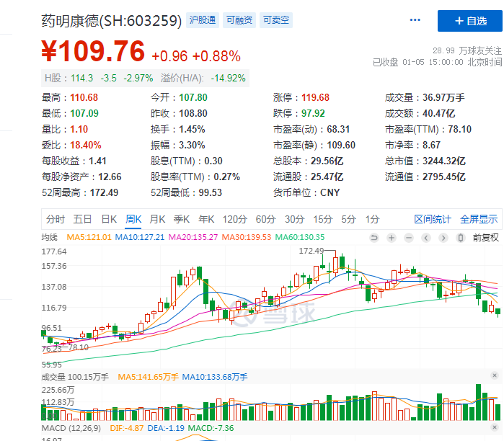Close the volume indicator panel
This screenshot has height=441, width=504.
[x=495, y=375]
